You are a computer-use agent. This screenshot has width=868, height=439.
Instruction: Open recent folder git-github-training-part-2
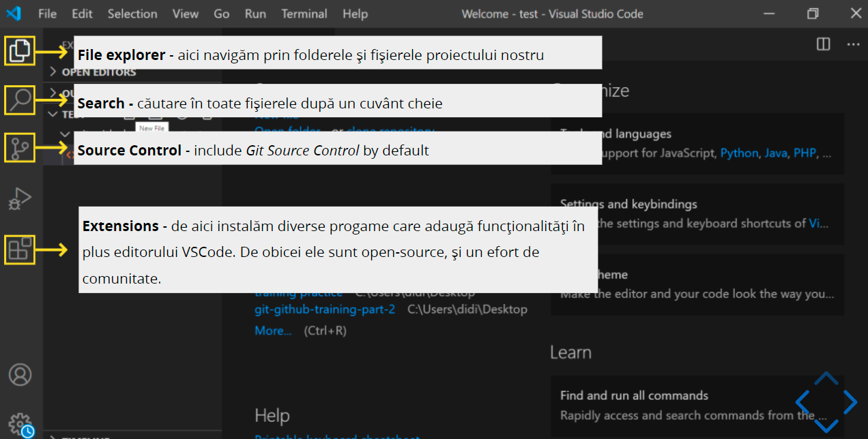325,309
